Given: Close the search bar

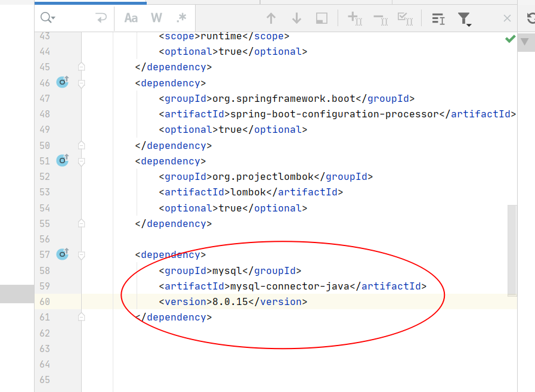Looking at the screenshot, I should point(507,18).
